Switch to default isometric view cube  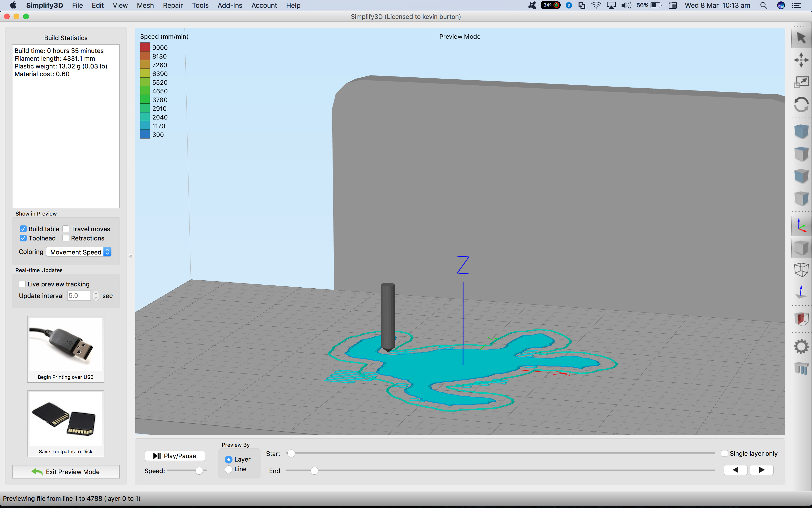click(801, 131)
